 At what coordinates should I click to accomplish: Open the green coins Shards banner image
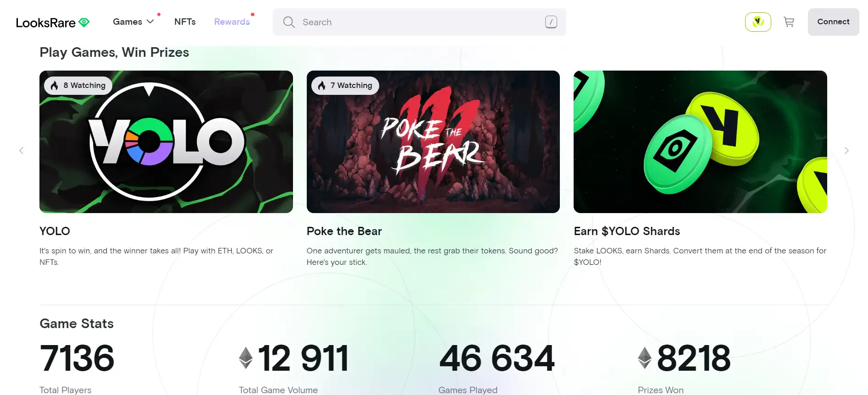pos(700,142)
